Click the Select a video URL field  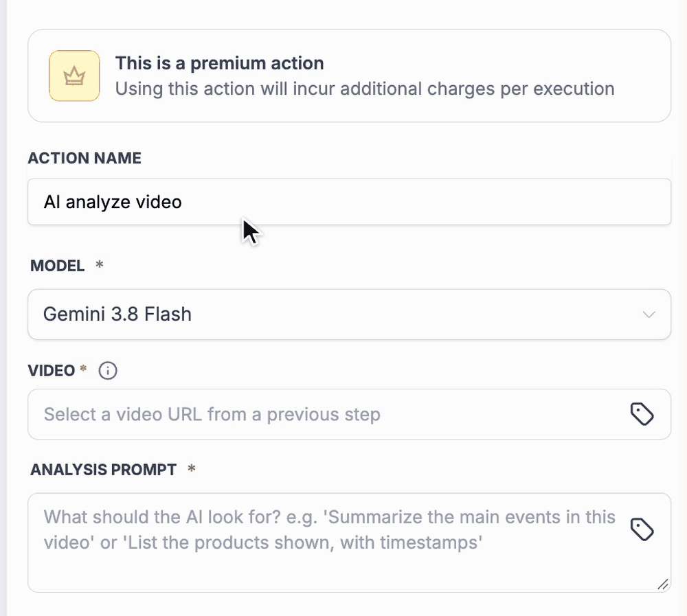tap(349, 414)
